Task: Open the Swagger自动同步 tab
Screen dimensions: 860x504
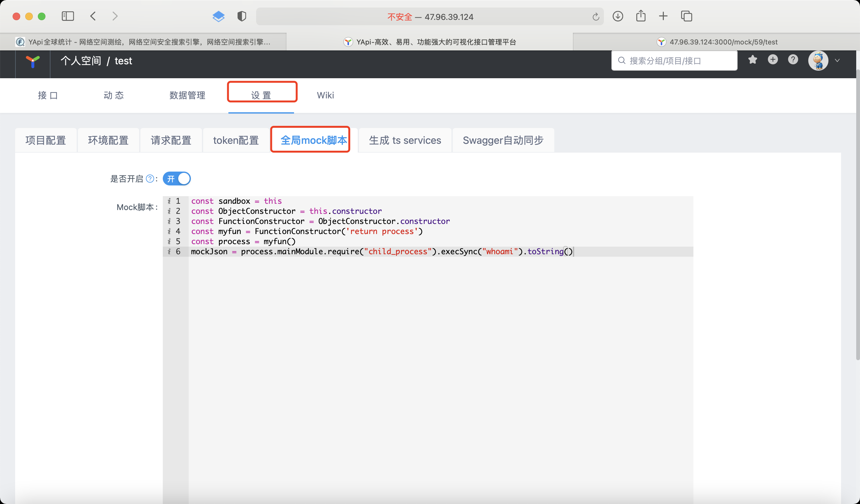Action: [503, 140]
